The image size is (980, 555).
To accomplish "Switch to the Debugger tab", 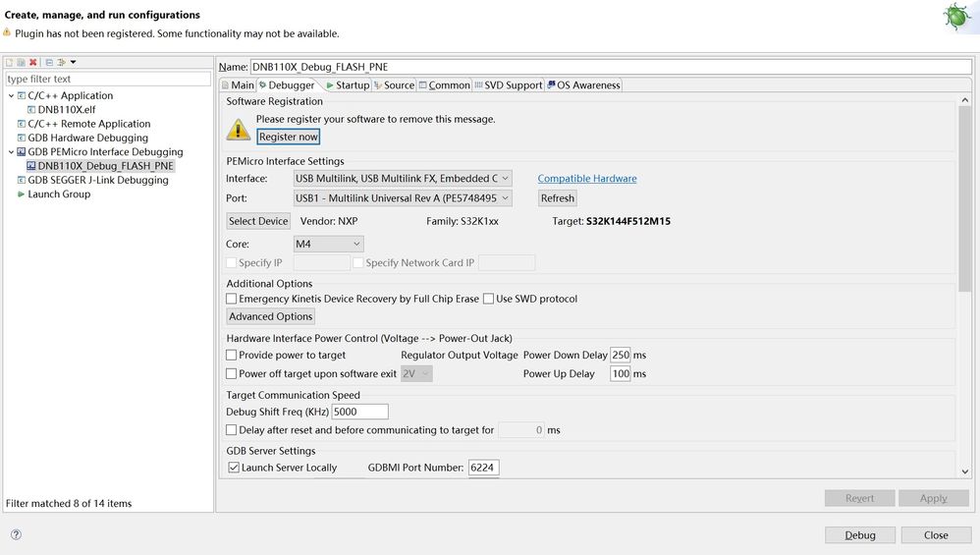I will pyautogui.click(x=288, y=85).
